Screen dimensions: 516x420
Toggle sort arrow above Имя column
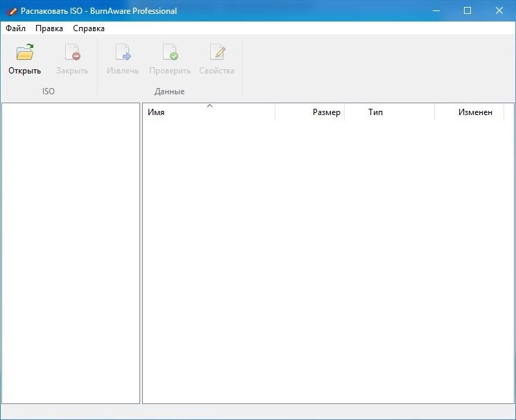pos(209,106)
